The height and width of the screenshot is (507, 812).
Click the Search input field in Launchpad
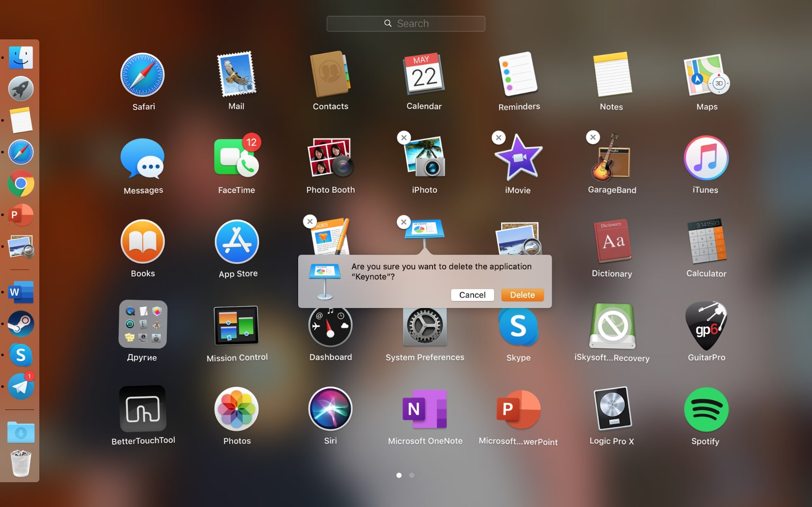click(406, 24)
